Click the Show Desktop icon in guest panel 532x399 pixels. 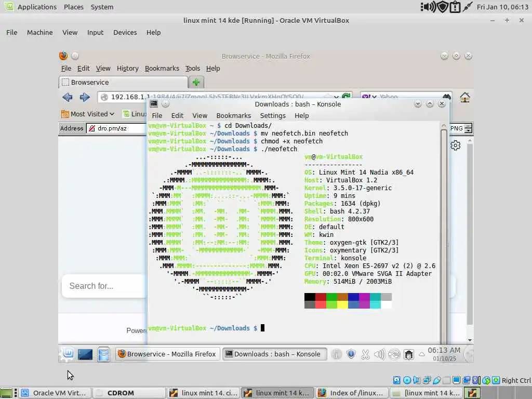tap(85, 354)
